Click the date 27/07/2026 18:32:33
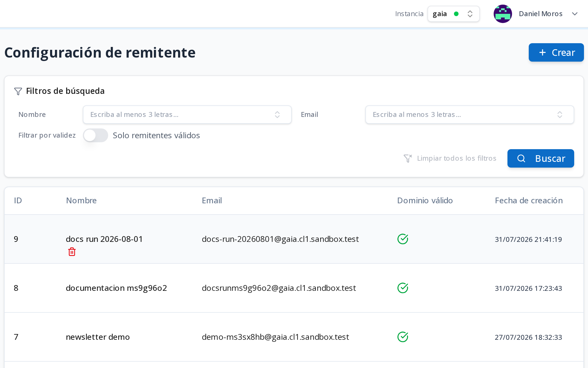Screen dimensions: 588x368 tap(528, 337)
